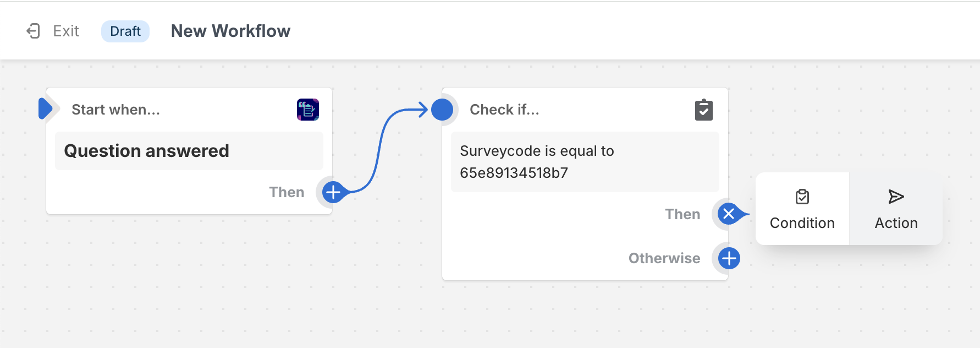
Task: Click the survey app icon in the Start card
Action: [308, 110]
